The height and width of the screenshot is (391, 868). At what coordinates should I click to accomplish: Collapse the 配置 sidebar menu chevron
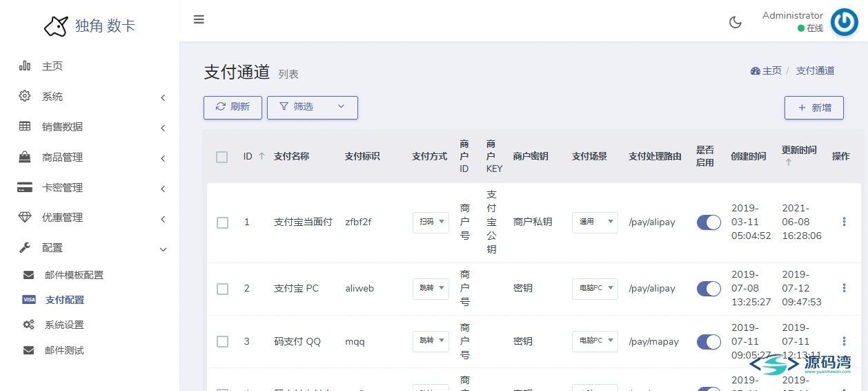(x=163, y=249)
